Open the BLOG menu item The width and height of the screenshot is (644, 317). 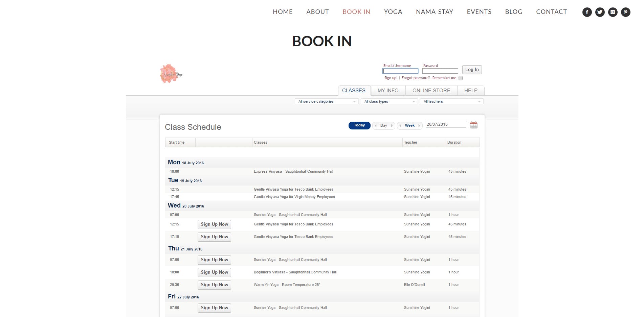[514, 12]
